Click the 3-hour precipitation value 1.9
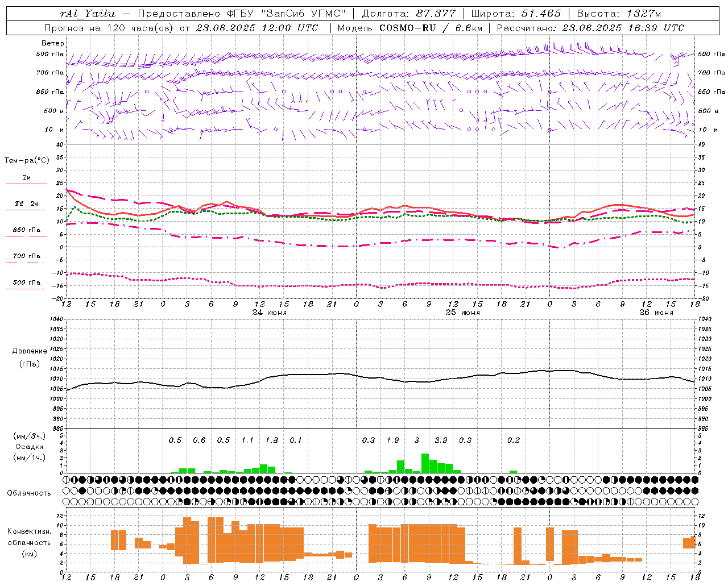The height and width of the screenshot is (582, 728). (x=392, y=440)
